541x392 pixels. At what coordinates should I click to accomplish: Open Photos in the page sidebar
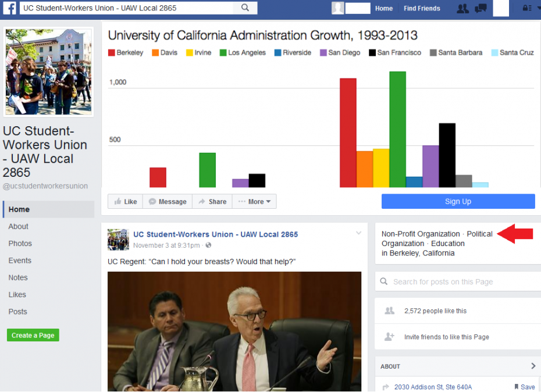point(20,244)
